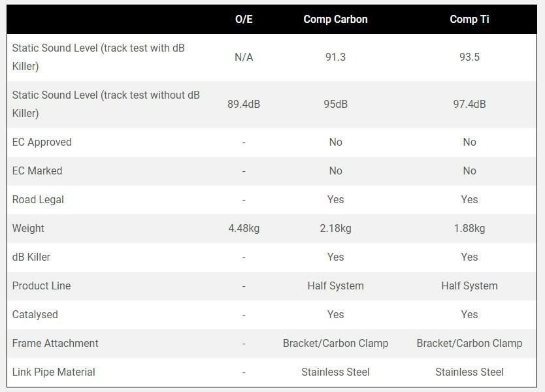This screenshot has width=545, height=392.
Task: Click the Link Pipe Material row label
Action: [x=54, y=372]
